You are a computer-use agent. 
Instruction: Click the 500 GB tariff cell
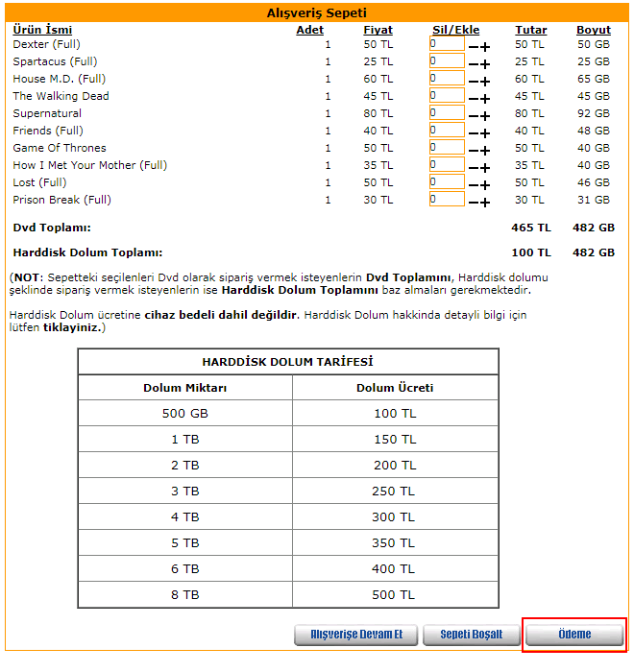coord(184,414)
